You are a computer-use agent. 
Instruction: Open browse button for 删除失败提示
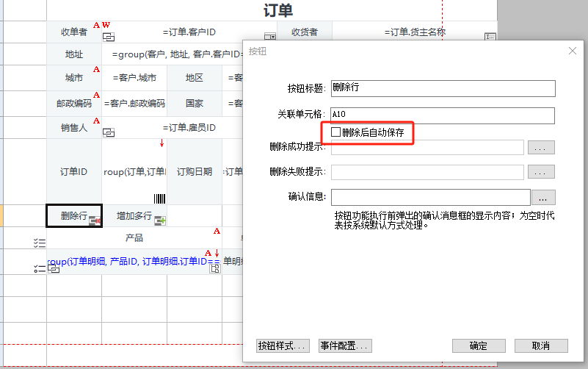(540, 173)
